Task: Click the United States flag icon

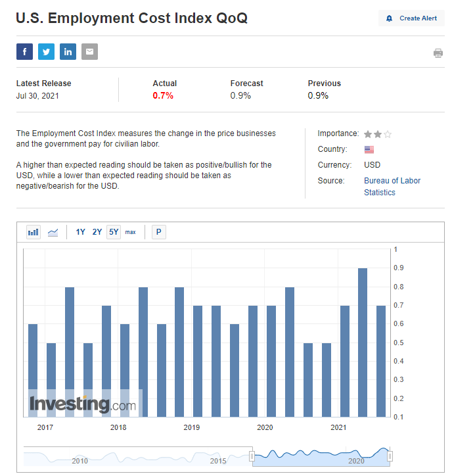Action: click(369, 149)
